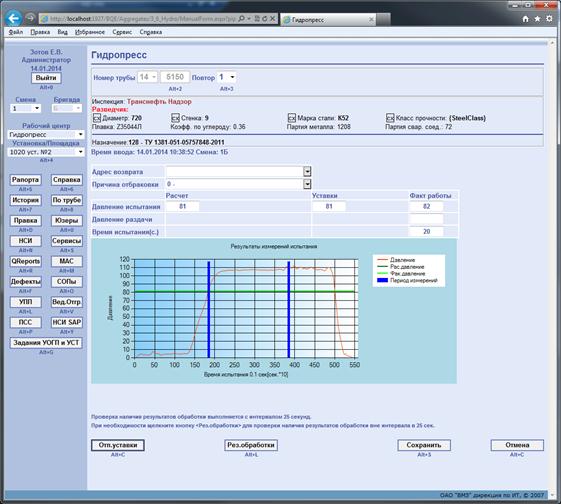Click the ПСС button

(25, 323)
